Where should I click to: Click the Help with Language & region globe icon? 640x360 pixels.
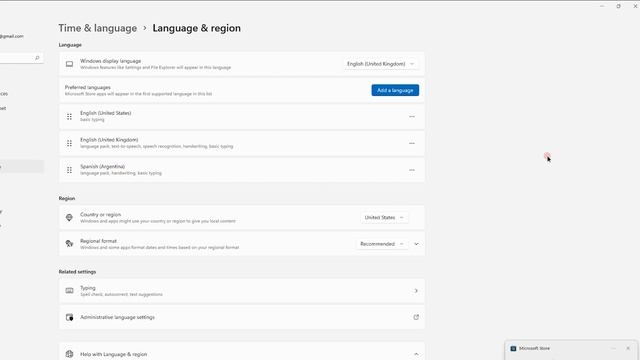point(69,354)
